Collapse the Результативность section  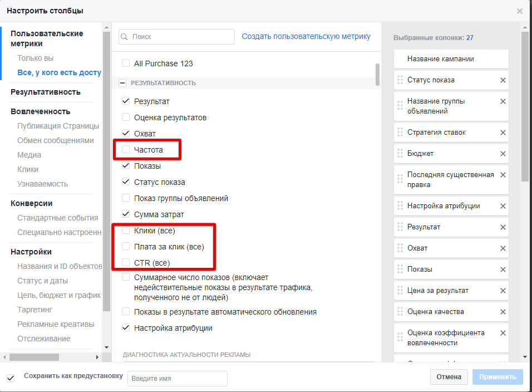[x=122, y=83]
